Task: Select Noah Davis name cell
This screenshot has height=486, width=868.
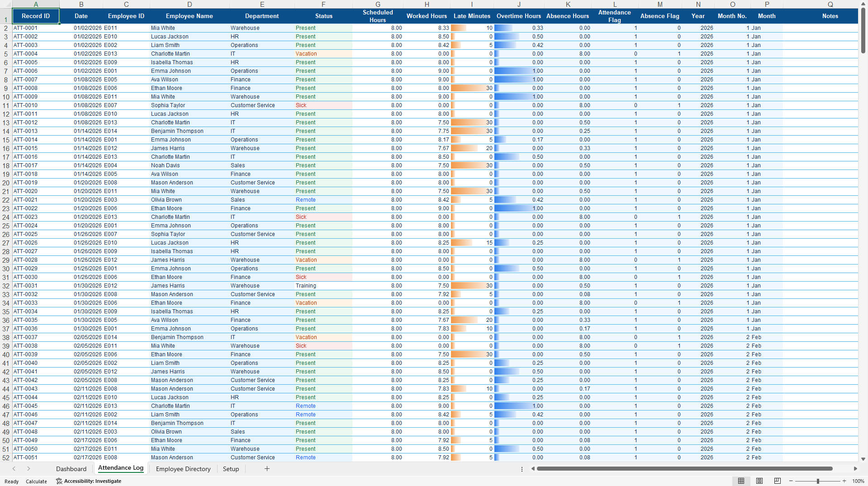Action: pyautogui.click(x=190, y=165)
